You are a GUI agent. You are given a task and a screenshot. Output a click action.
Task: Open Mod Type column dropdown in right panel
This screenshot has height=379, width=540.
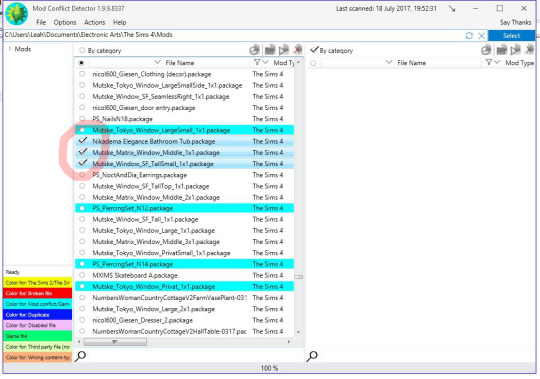(x=497, y=62)
